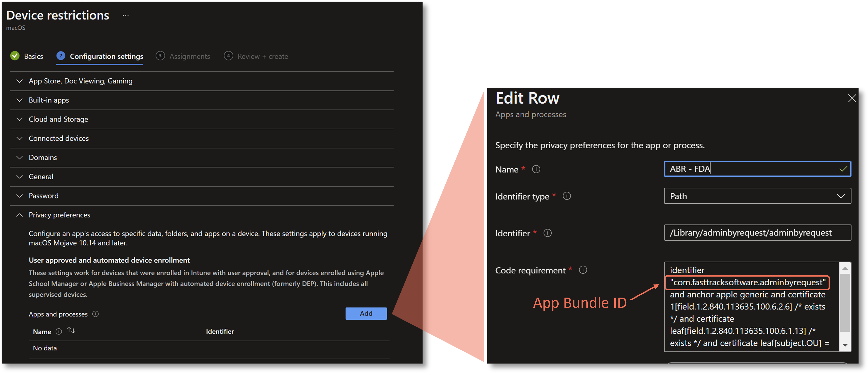Click the Name field containing ABR - FDA
Screen dimensions: 868x373
click(757, 169)
